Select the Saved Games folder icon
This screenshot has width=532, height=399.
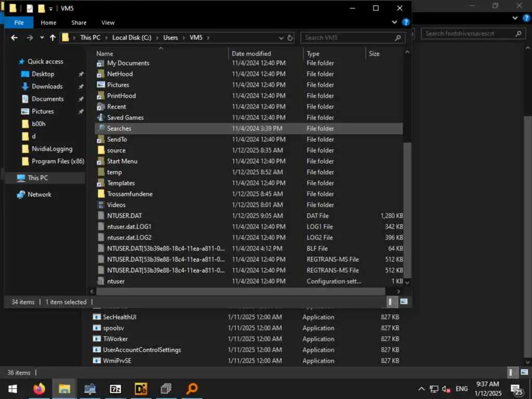tap(100, 117)
